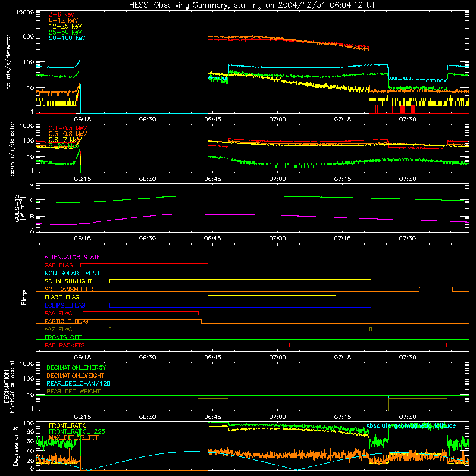Screen dimensions: 476x476
Task: Select the DECIMATION_ENERGY legend label
Action: point(76,368)
